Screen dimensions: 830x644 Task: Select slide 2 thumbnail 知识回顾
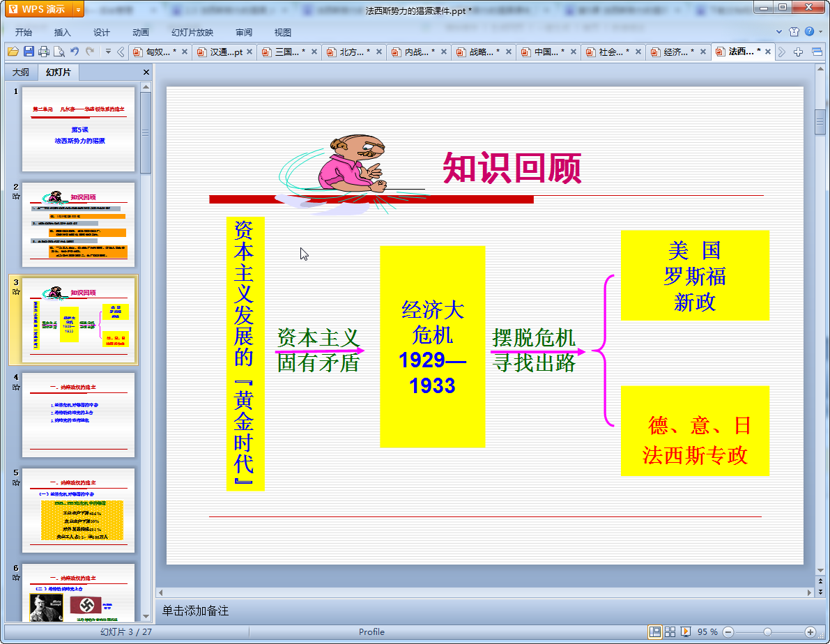pos(78,224)
